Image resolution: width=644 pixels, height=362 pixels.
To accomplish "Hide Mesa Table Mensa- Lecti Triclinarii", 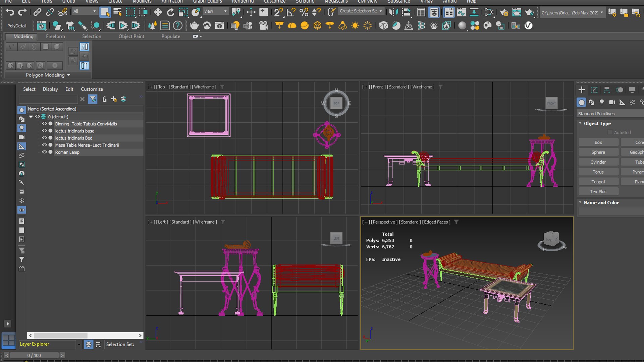I will (44, 145).
